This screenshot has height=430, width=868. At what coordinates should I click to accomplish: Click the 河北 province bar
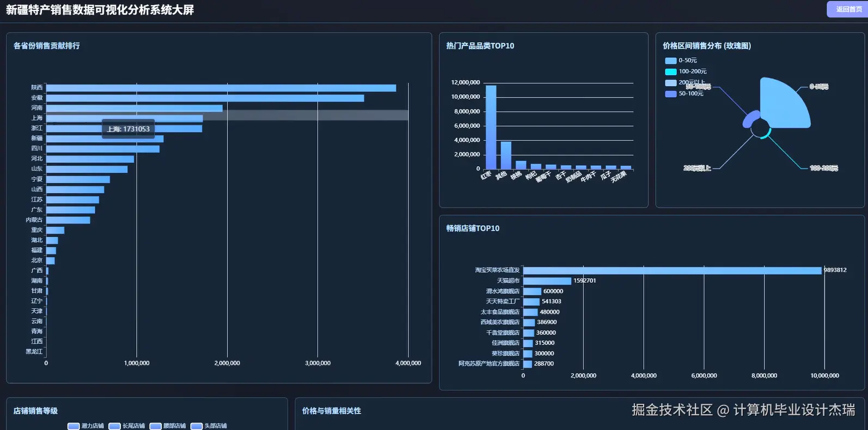tap(90, 159)
